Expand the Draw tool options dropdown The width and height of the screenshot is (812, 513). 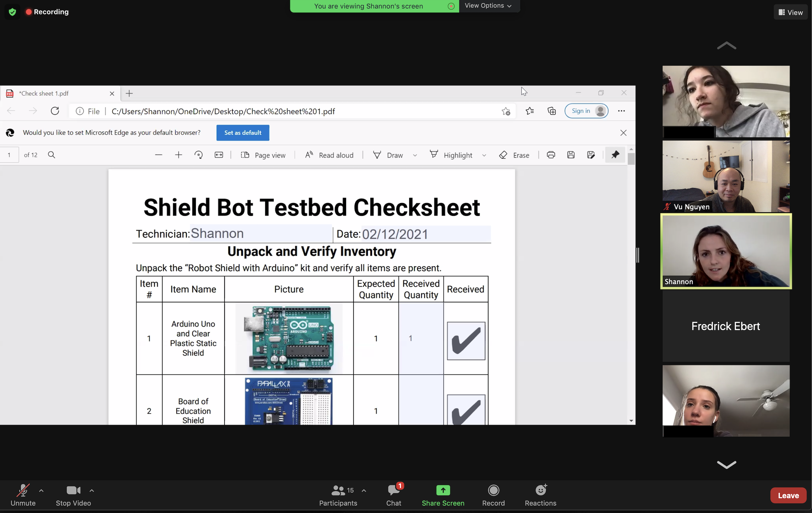pyautogui.click(x=415, y=155)
